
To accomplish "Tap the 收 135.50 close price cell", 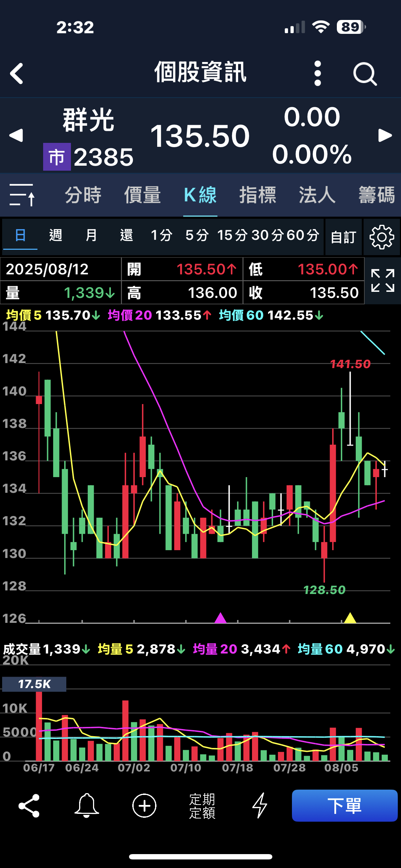I will tap(304, 293).
